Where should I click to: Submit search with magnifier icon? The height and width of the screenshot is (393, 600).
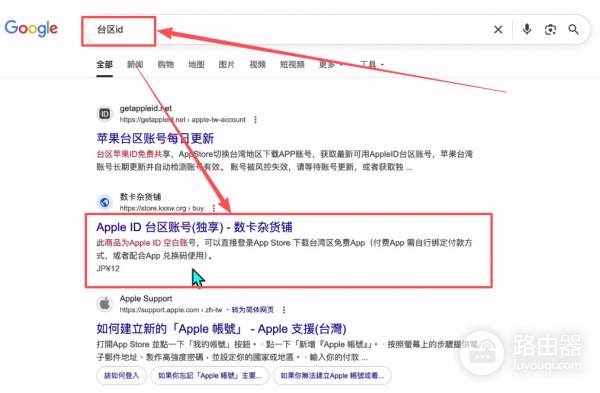573,29
